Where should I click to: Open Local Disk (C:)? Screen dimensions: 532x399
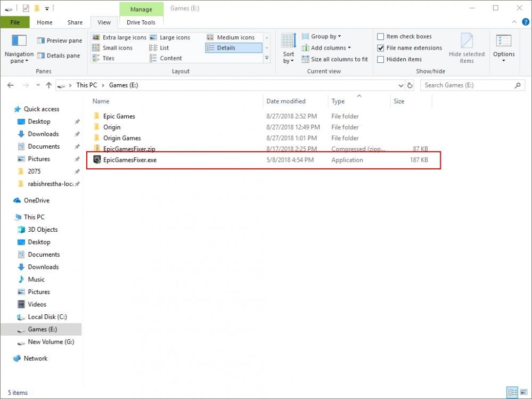47,317
